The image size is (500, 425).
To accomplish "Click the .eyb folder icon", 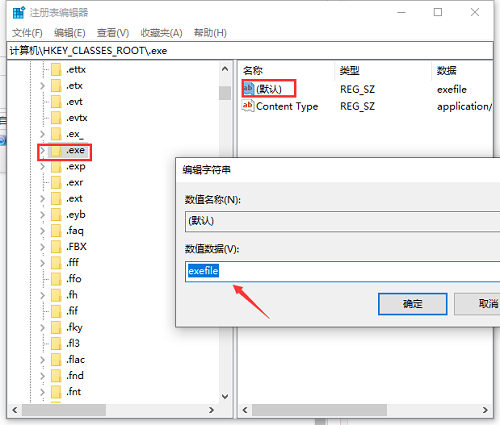I will click(x=56, y=215).
